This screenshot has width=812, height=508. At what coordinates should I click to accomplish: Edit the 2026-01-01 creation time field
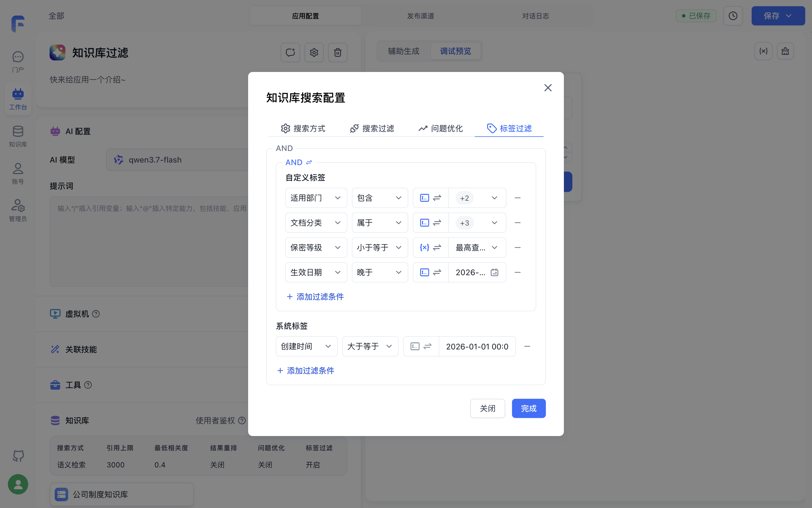(477, 346)
